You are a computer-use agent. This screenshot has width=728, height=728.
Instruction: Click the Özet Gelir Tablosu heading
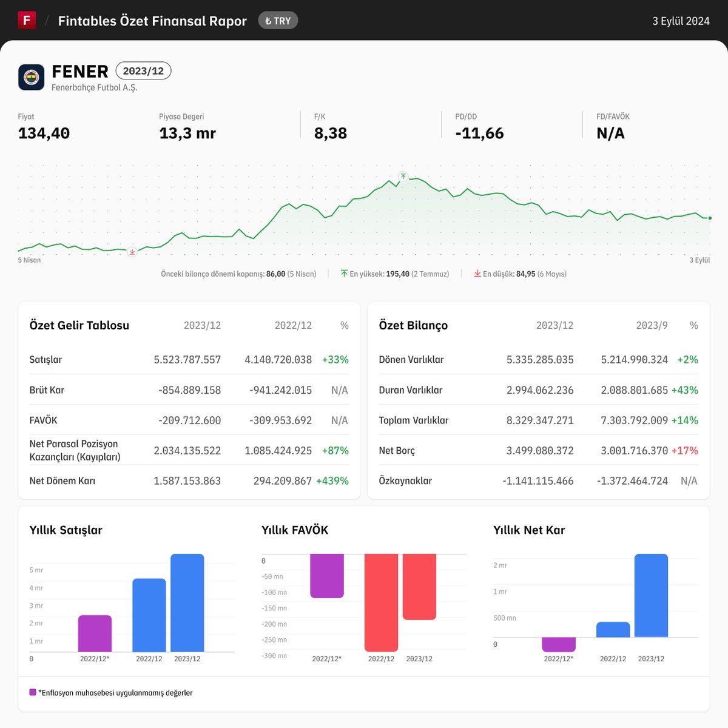(x=79, y=325)
